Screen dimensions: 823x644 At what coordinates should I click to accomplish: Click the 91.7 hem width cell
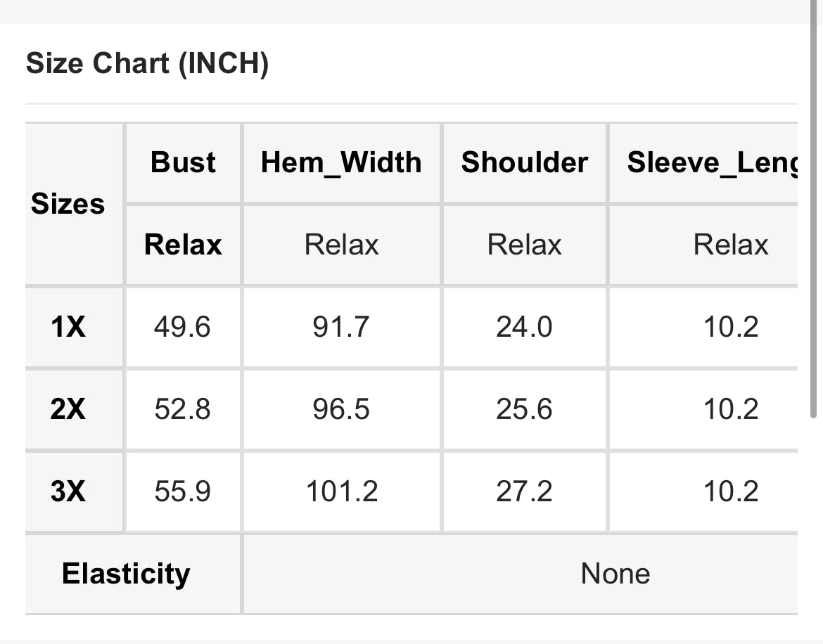point(341,327)
